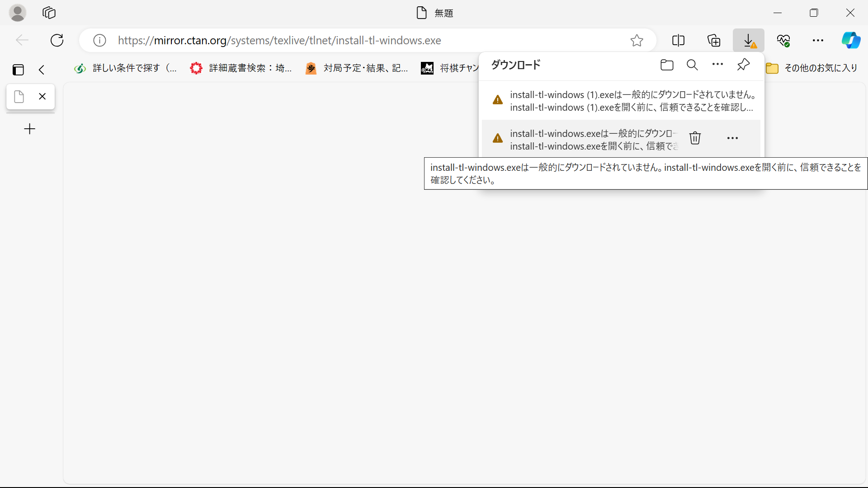Toggle the Downloads toolbar button
The height and width of the screenshot is (488, 868).
(749, 40)
